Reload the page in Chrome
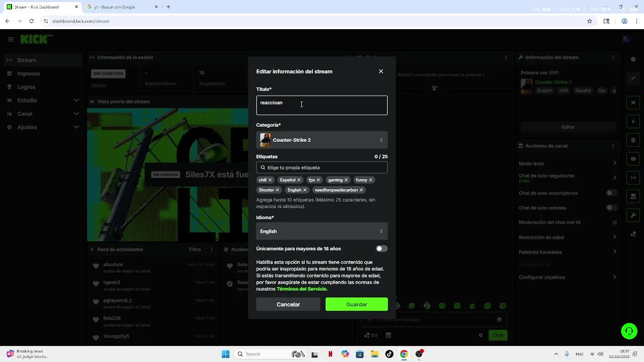The image size is (644, 362). [31, 21]
